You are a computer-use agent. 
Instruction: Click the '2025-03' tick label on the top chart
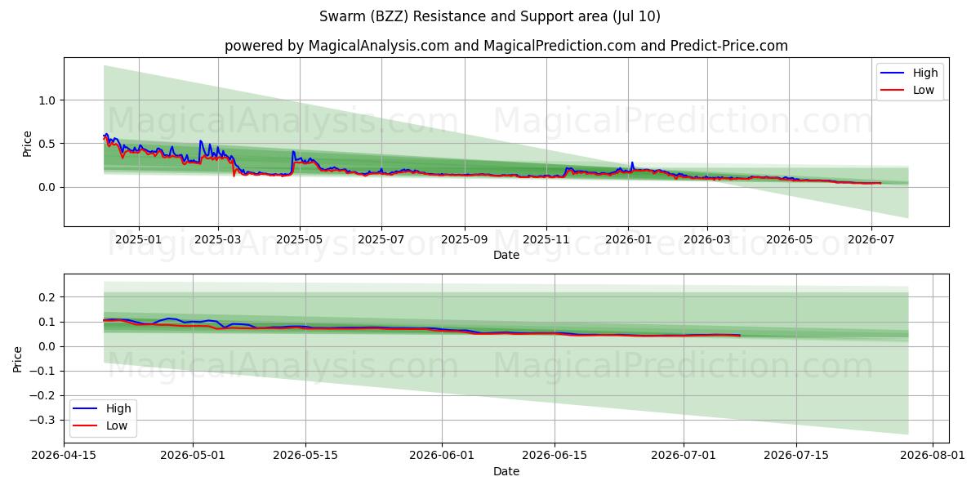[218, 239]
